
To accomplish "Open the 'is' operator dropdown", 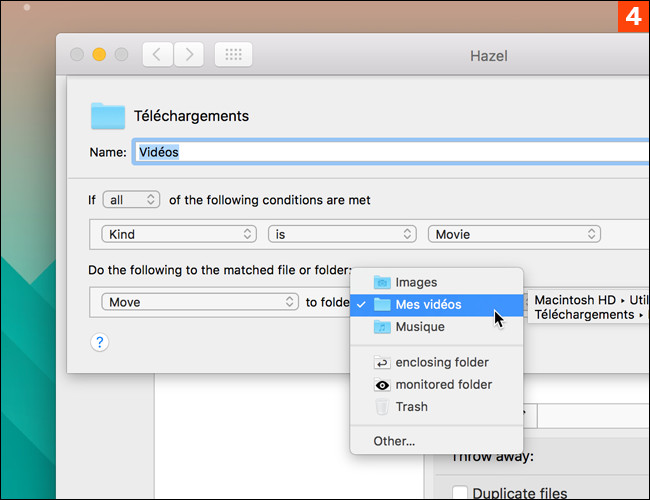I will [341, 234].
